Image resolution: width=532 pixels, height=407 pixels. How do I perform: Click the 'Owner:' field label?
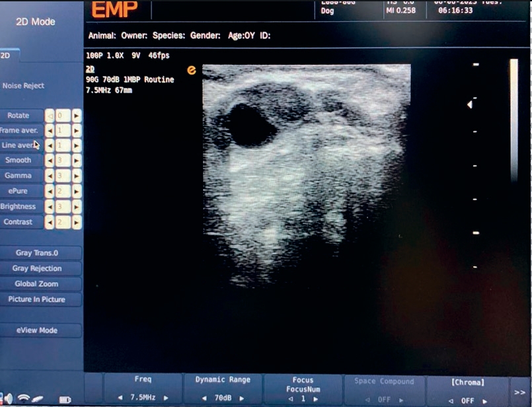click(x=134, y=36)
